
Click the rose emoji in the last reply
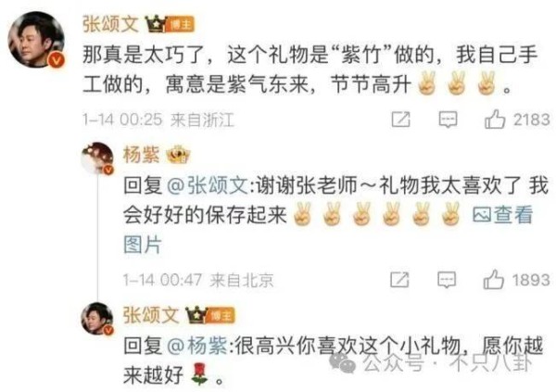pos(199,375)
